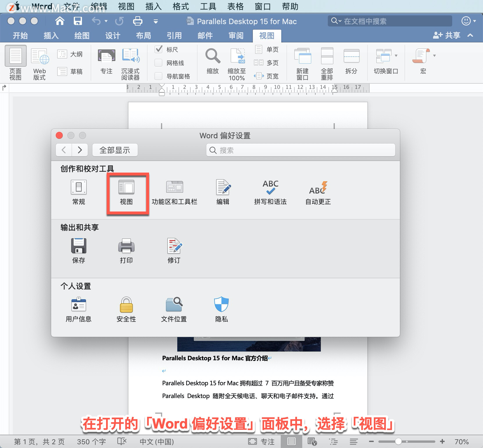Collapse the ribbon with chevron

pos(470,35)
